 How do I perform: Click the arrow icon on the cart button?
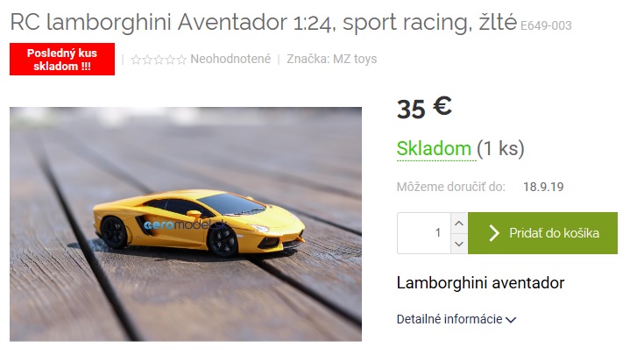[x=494, y=233]
